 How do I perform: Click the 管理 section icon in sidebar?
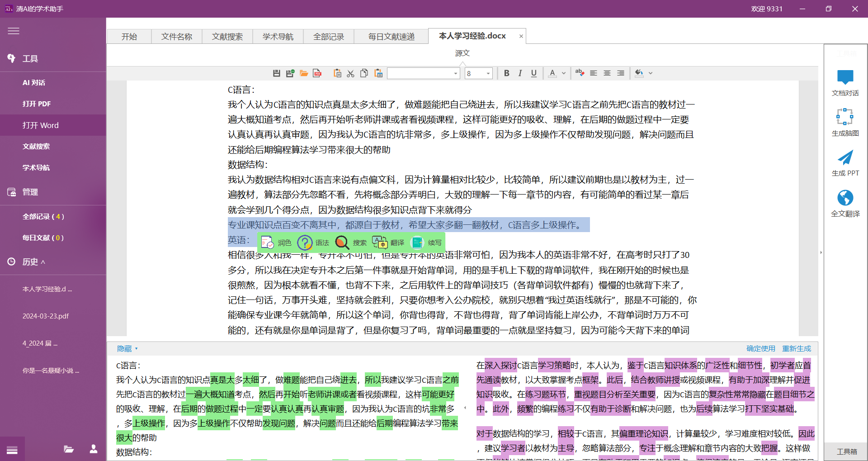tap(11, 192)
